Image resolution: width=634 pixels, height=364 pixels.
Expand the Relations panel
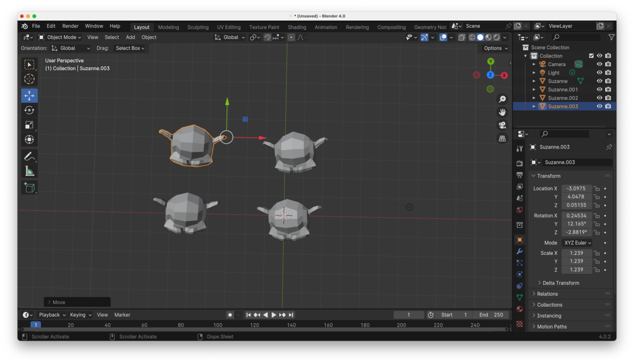[x=570, y=294]
